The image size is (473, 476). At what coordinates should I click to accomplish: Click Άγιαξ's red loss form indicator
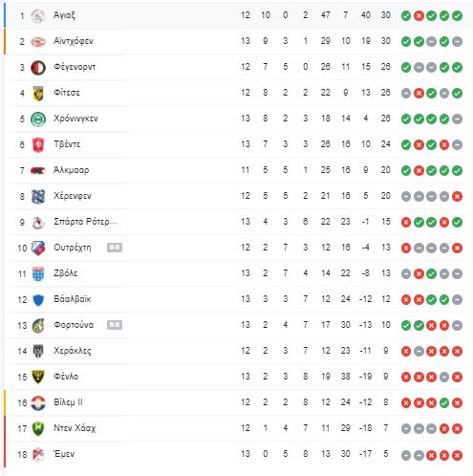point(419,15)
